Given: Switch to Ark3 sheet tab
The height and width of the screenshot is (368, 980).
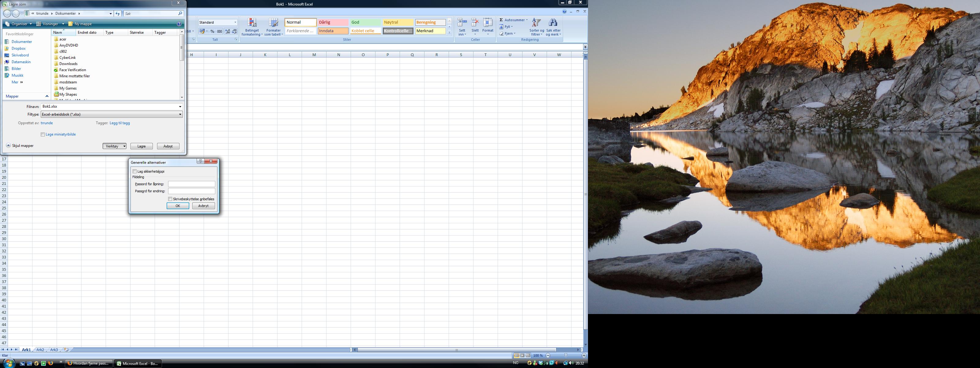Looking at the screenshot, I should (x=54, y=350).
